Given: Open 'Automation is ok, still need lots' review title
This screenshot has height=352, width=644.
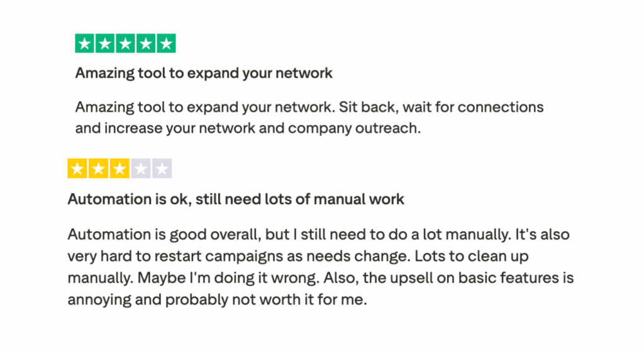Looking at the screenshot, I should pyautogui.click(x=236, y=200).
